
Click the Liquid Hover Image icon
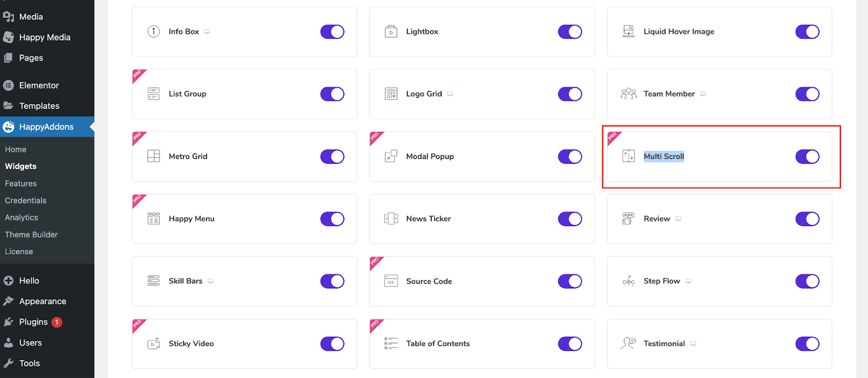(628, 31)
